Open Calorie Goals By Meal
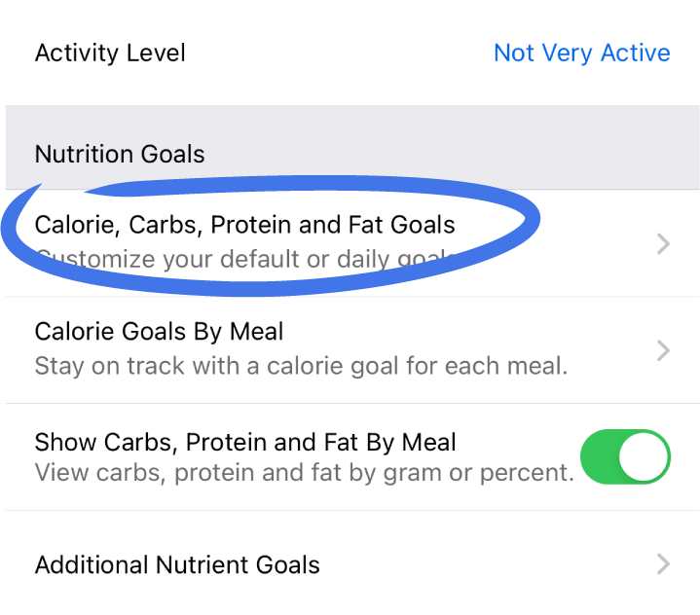 pos(159,332)
